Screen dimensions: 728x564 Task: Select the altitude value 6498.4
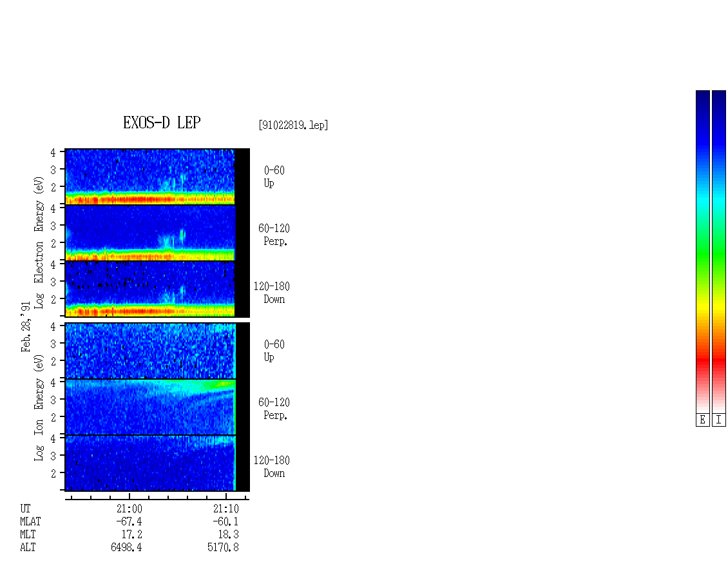click(x=126, y=547)
